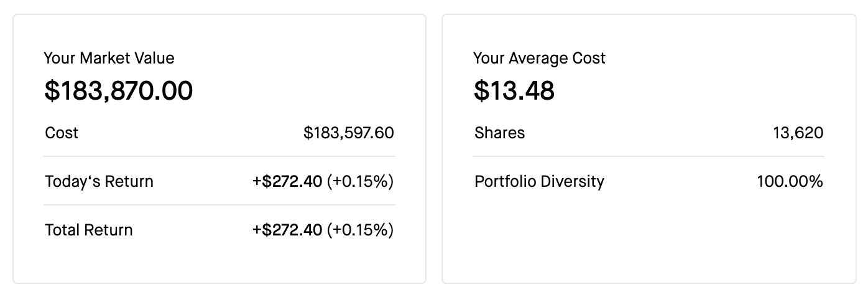Image resolution: width=868 pixels, height=289 pixels.
Task: Click the 100.00% portfolio diversity value
Action: pos(790,181)
